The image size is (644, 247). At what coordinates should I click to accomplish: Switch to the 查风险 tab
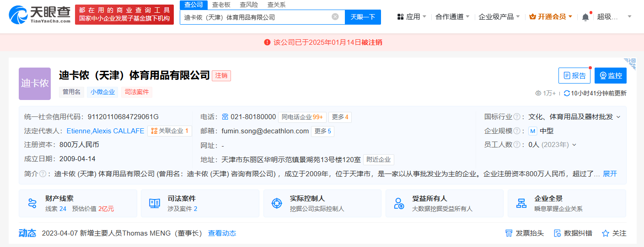249,5
